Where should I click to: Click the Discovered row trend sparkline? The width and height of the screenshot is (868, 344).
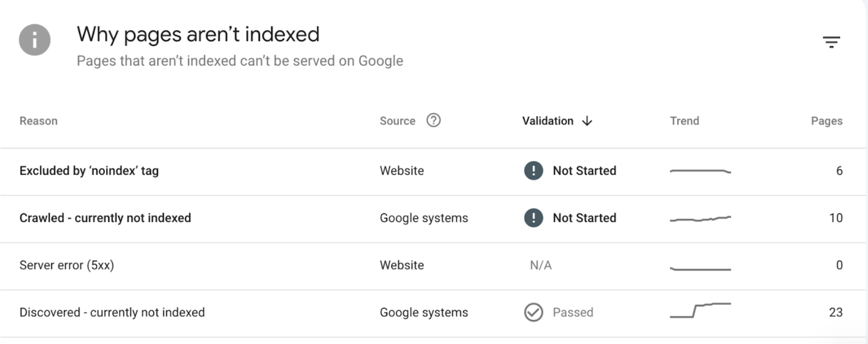pyautogui.click(x=701, y=310)
